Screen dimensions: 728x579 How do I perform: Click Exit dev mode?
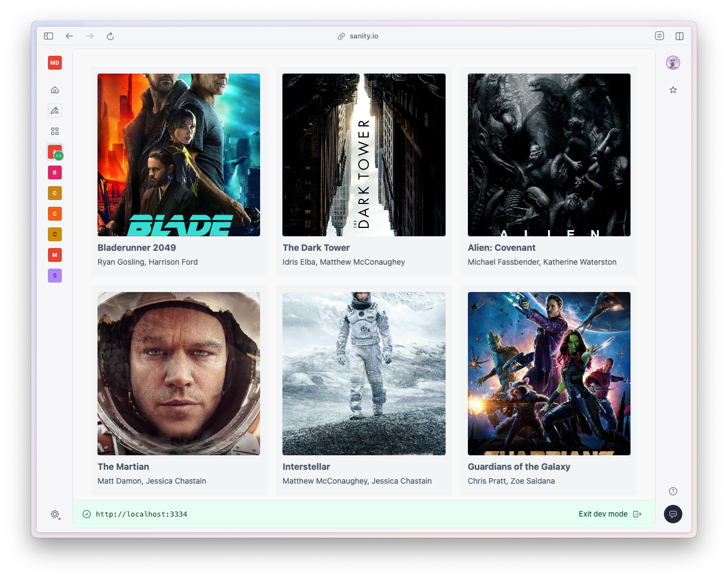(x=610, y=514)
